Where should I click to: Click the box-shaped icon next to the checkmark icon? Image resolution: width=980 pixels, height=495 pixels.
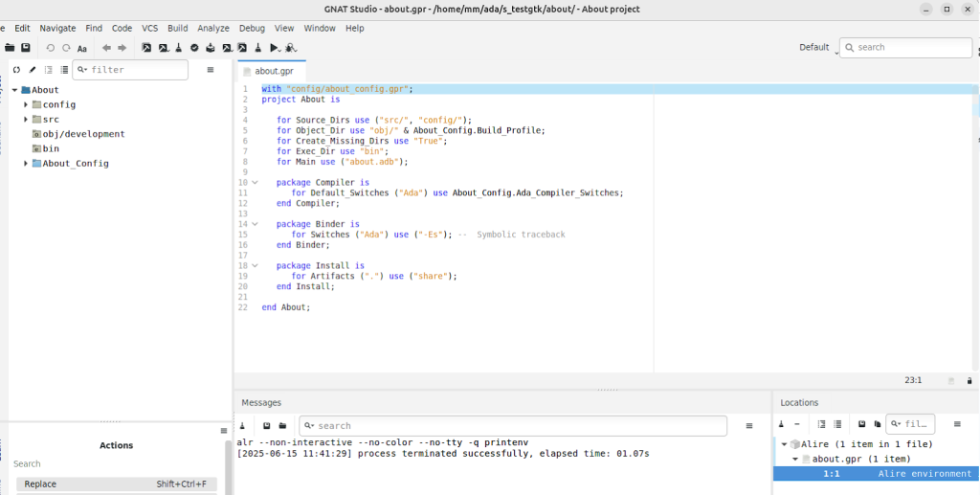tap(211, 48)
